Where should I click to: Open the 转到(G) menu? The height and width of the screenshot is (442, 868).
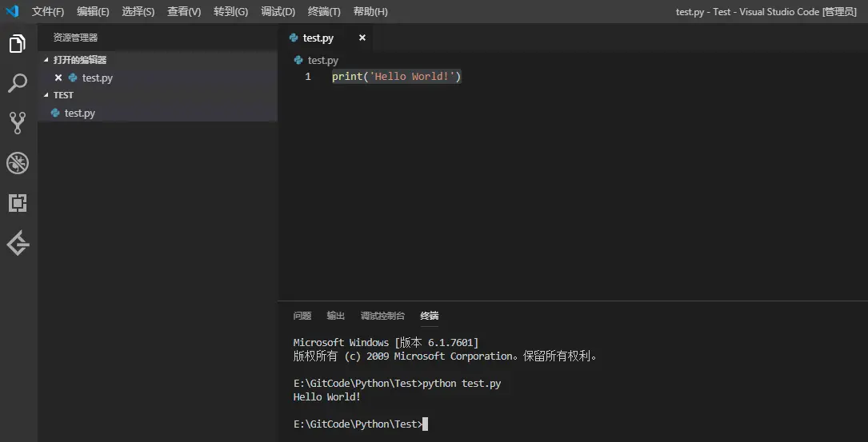click(231, 12)
